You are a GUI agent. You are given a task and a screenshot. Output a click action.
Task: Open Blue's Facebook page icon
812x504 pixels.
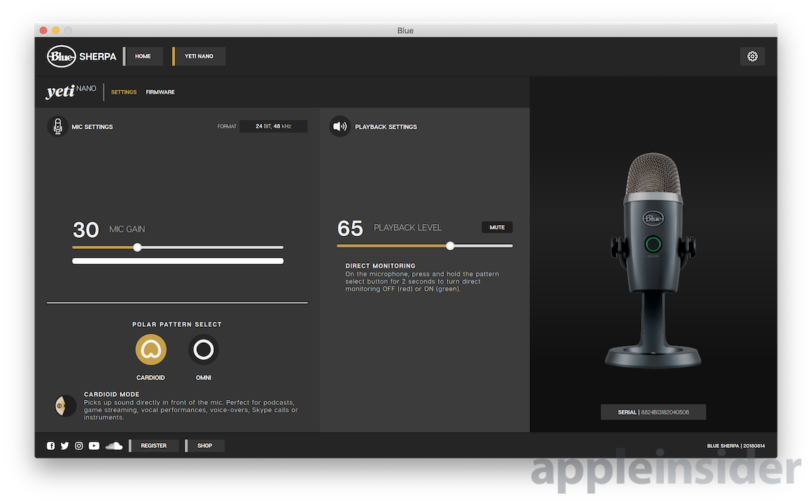(51, 446)
